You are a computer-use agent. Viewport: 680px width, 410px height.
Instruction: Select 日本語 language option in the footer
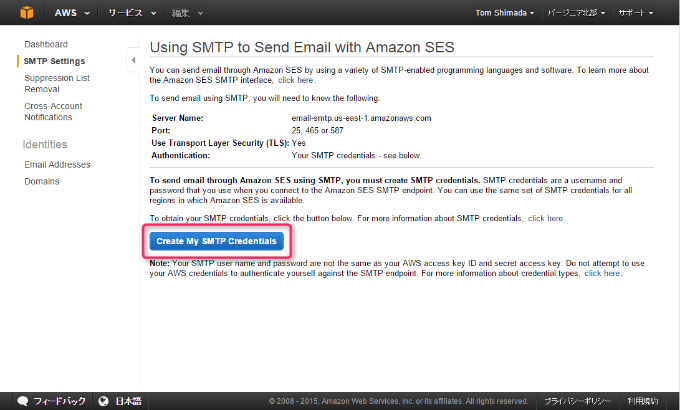click(x=128, y=401)
